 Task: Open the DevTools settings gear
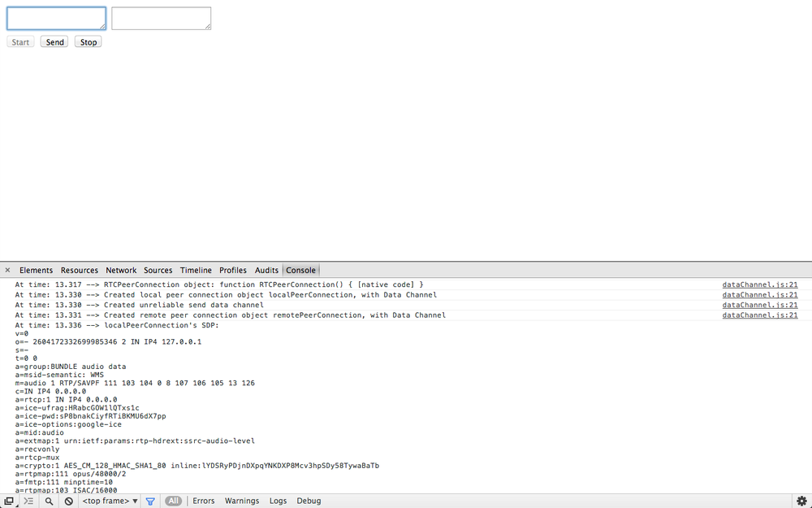[802, 501]
